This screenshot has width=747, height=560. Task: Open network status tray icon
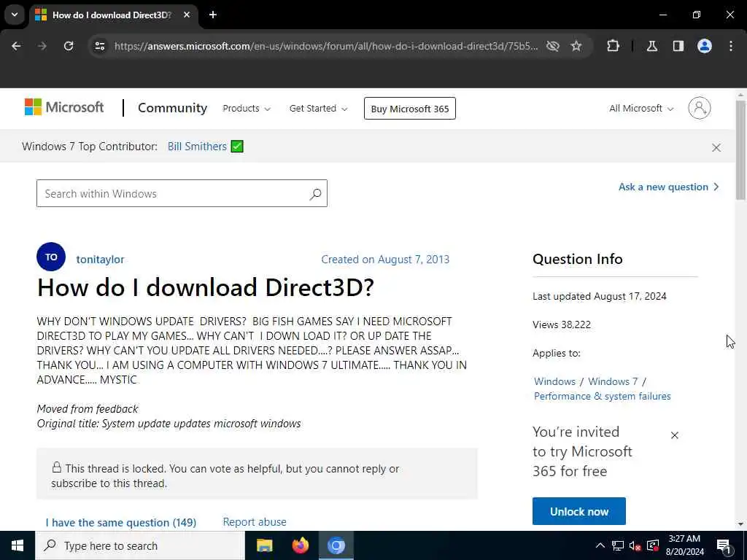pyautogui.click(x=617, y=545)
